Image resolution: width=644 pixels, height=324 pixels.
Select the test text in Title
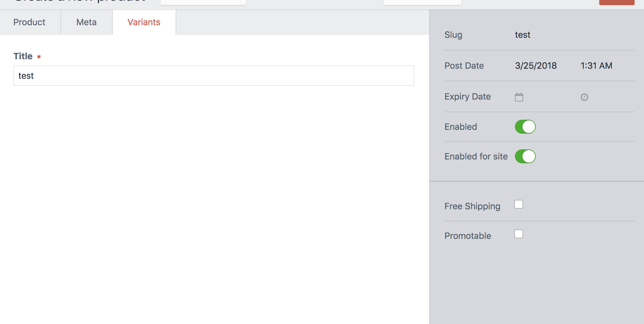point(26,76)
